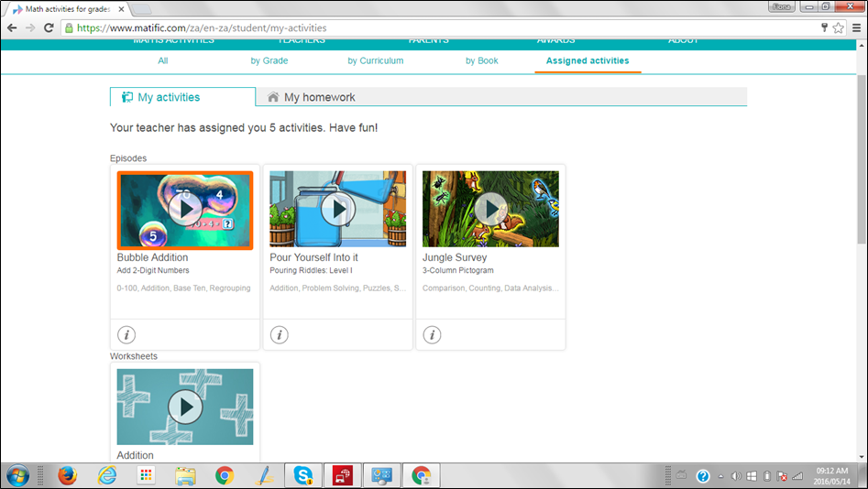The height and width of the screenshot is (489, 868).
Task: Reload the page
Action: coord(49,27)
